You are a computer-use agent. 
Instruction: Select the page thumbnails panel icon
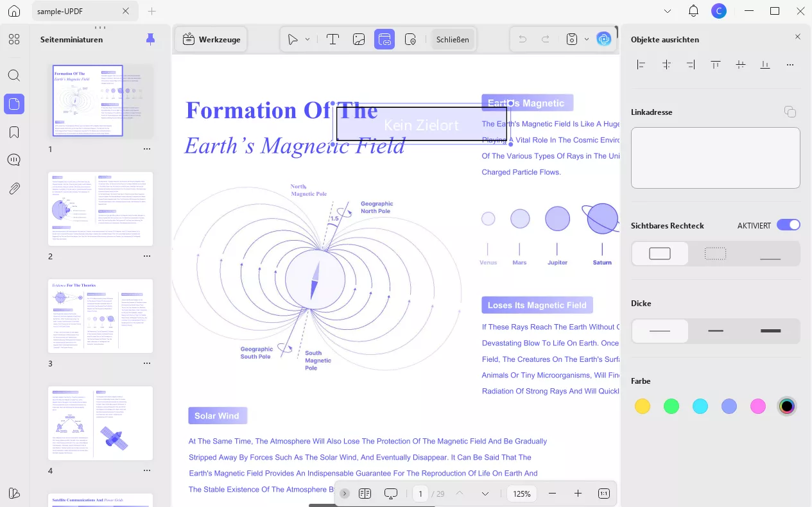pos(14,104)
